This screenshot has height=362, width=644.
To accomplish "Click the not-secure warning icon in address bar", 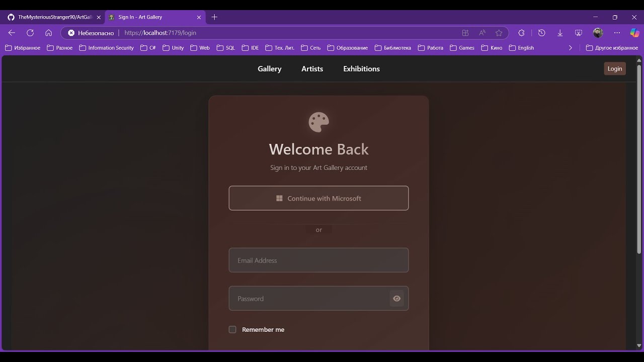I will tap(71, 33).
